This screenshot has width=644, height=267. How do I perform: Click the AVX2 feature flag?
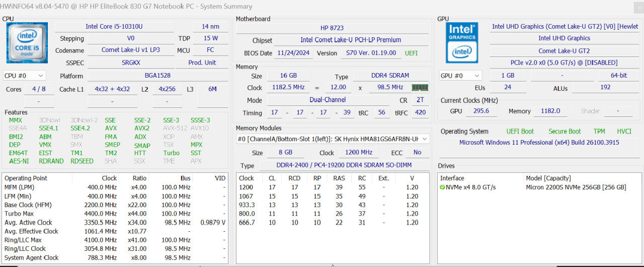pyautogui.click(x=141, y=128)
